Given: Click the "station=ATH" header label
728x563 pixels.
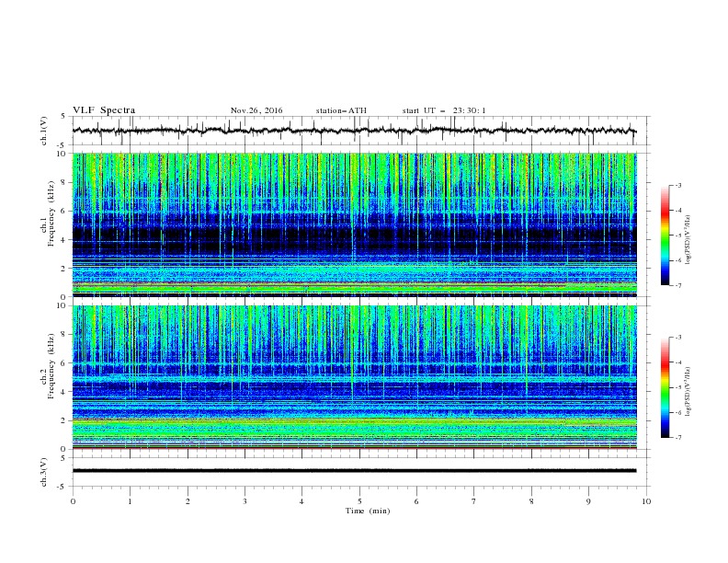Looking at the screenshot, I should 341,110.
